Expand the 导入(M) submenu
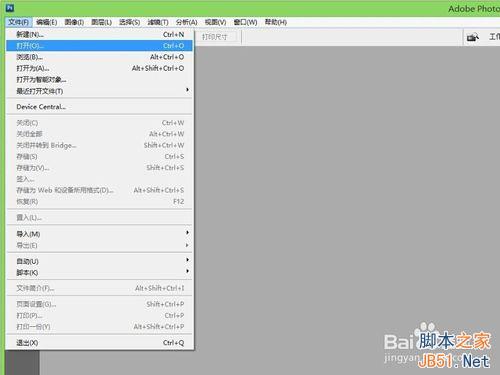The height and width of the screenshot is (375, 500). pos(99,234)
